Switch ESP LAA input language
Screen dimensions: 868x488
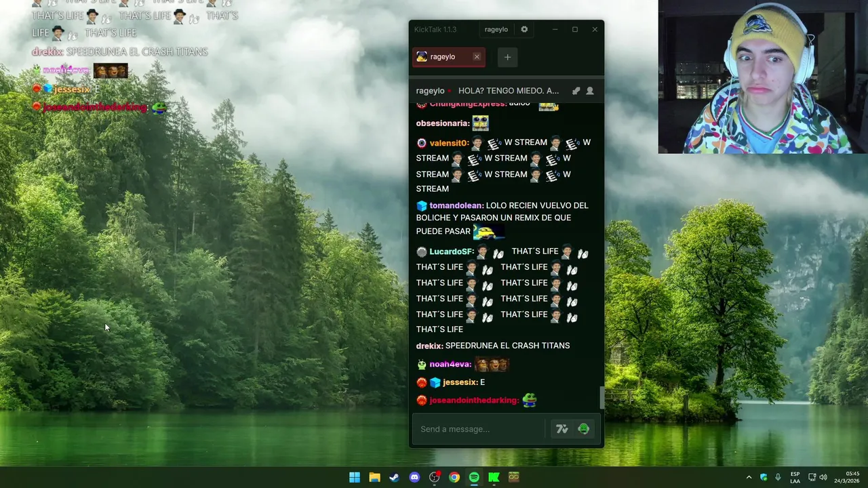(x=795, y=477)
